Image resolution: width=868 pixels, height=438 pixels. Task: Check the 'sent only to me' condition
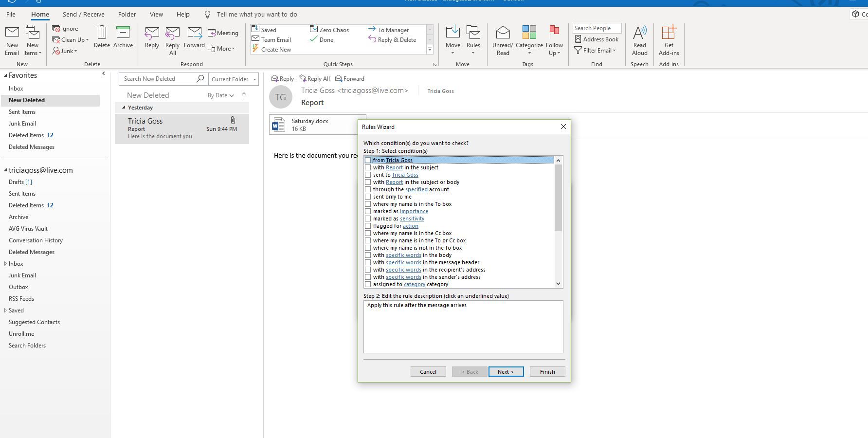(x=368, y=197)
